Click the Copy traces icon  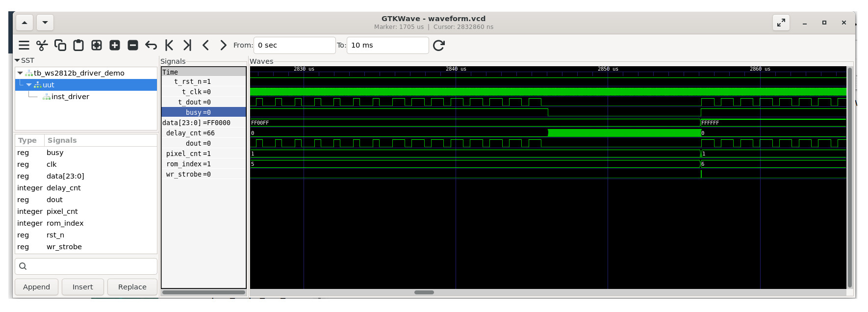[60, 46]
